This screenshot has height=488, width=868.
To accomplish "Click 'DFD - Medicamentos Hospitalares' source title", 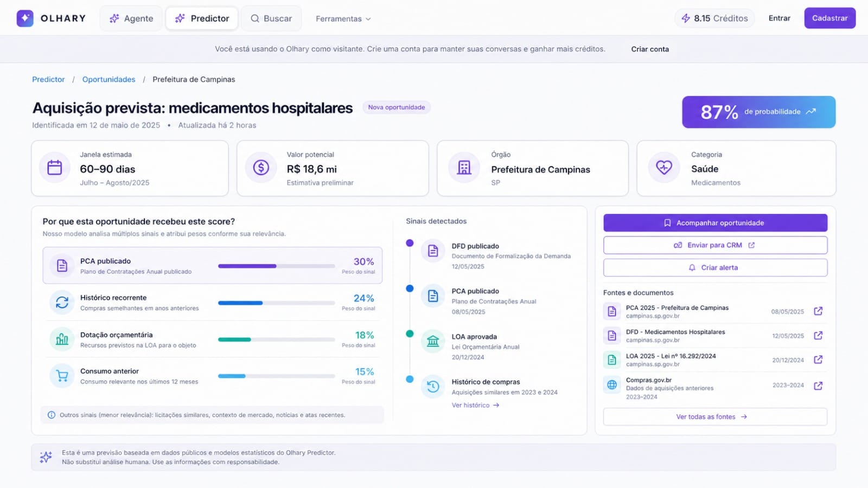I will [x=675, y=332].
